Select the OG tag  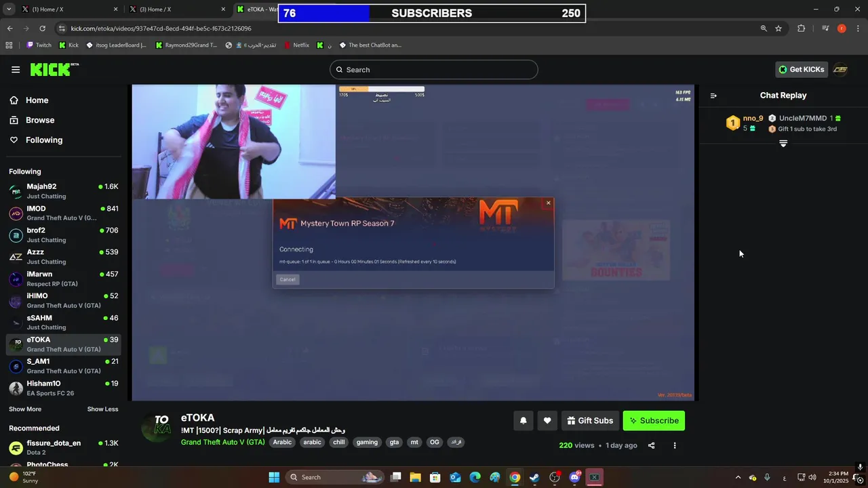(435, 442)
